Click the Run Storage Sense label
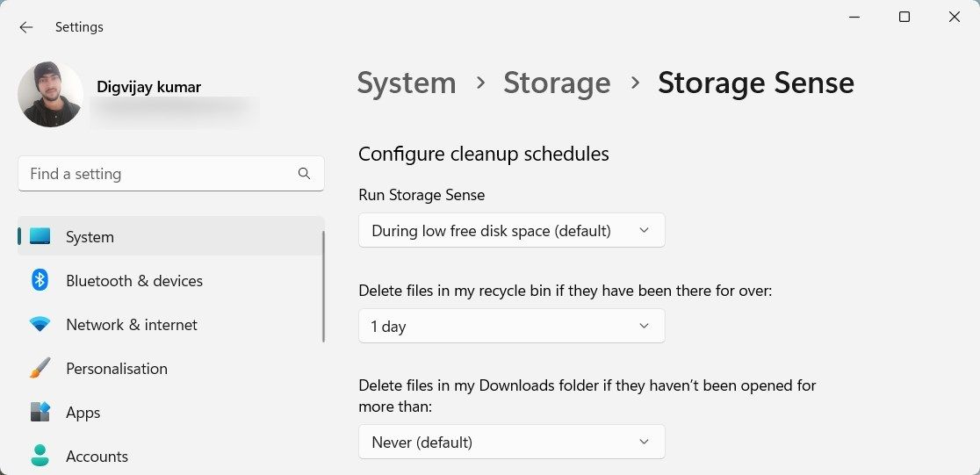This screenshot has width=980, height=475. click(422, 195)
